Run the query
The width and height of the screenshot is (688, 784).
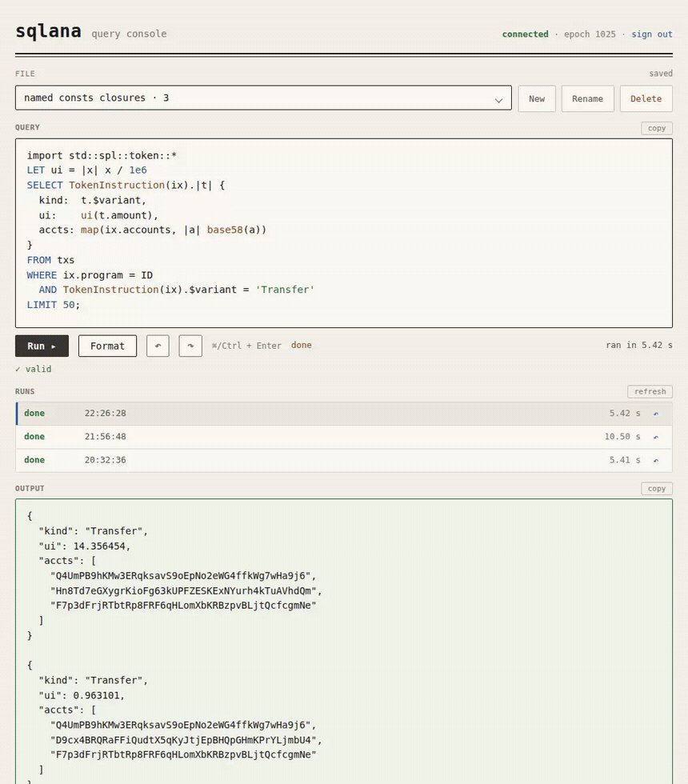[x=42, y=346]
